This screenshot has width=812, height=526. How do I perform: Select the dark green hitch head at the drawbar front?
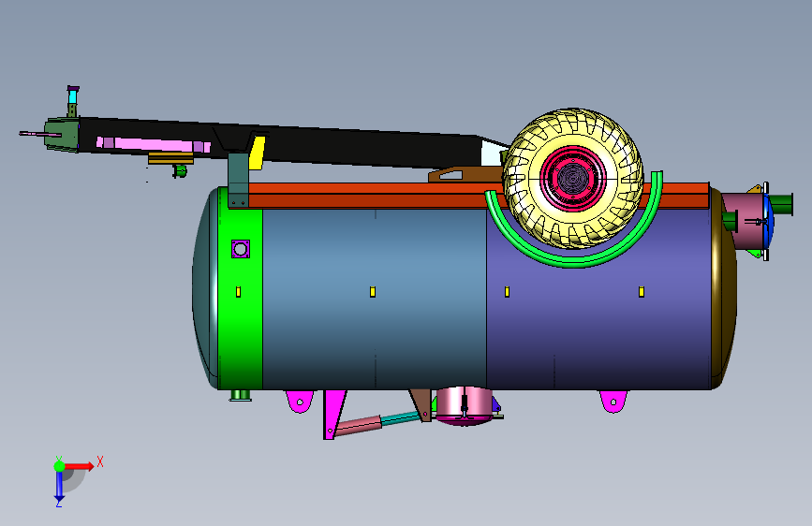point(62,135)
